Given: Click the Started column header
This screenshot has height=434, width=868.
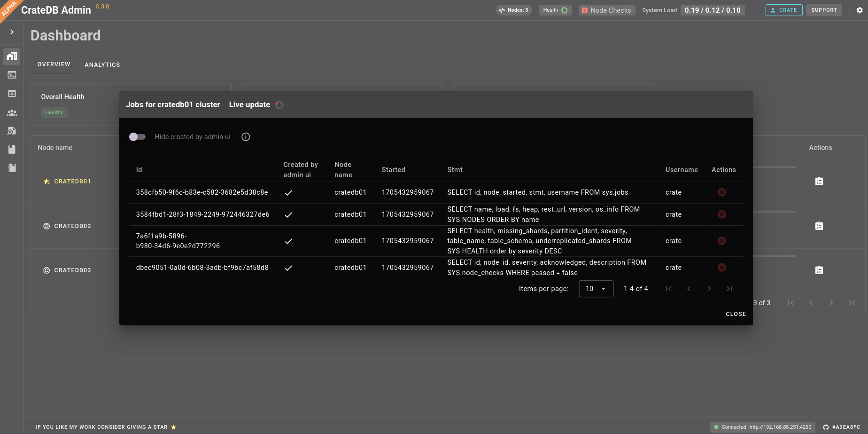Looking at the screenshot, I should point(394,170).
